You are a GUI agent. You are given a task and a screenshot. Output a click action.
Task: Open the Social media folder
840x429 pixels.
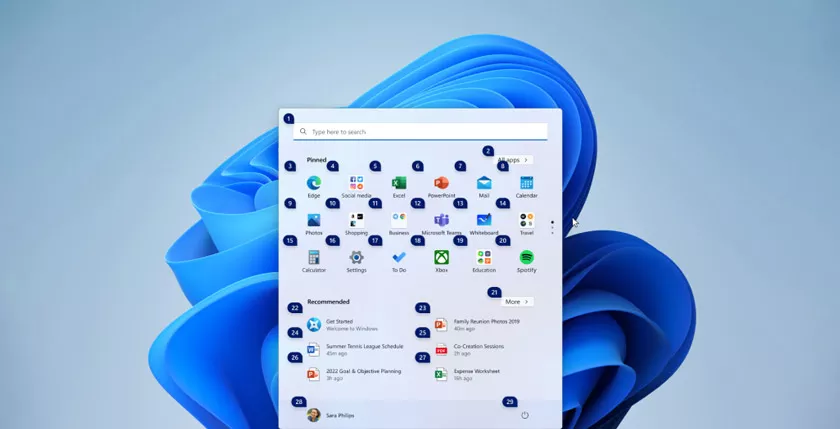click(x=356, y=183)
